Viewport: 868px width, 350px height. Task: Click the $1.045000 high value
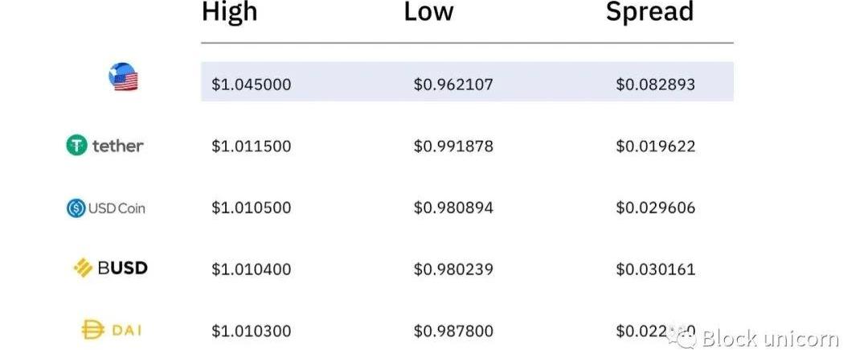(251, 84)
